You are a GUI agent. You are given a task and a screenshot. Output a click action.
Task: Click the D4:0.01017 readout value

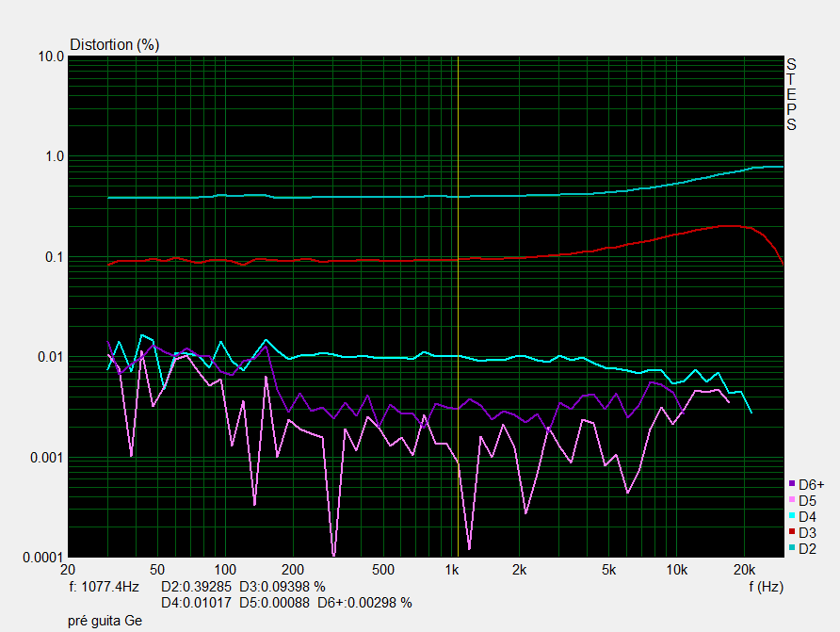(x=196, y=603)
